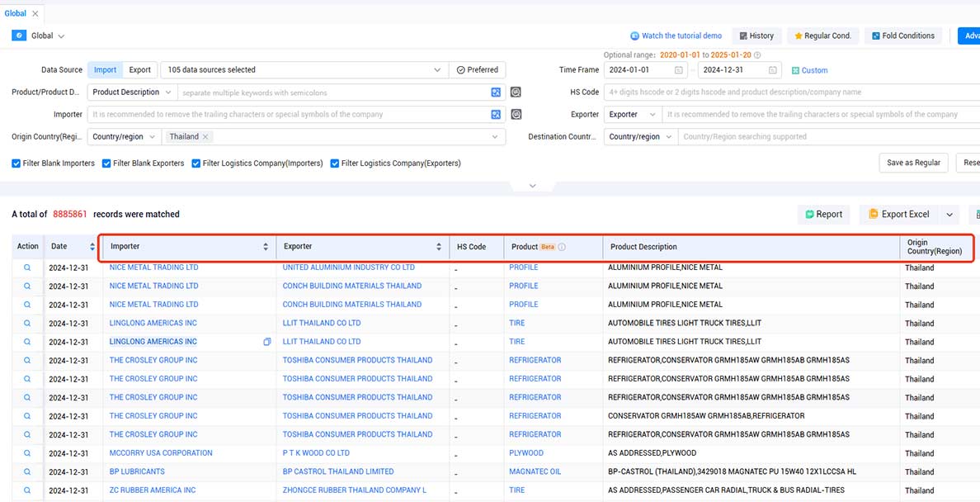The width and height of the screenshot is (980, 502).
Task: Open the Watch the tutorial demo link
Action: point(676,36)
